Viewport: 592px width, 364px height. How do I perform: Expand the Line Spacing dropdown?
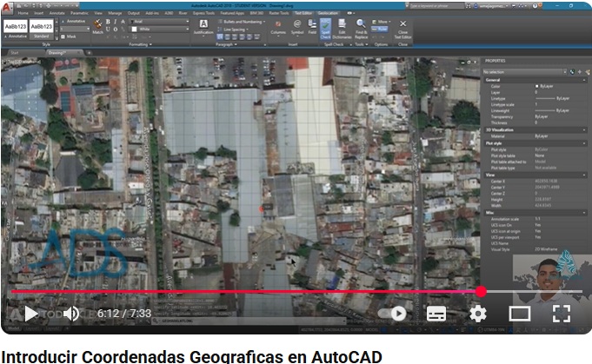pyautogui.click(x=236, y=29)
